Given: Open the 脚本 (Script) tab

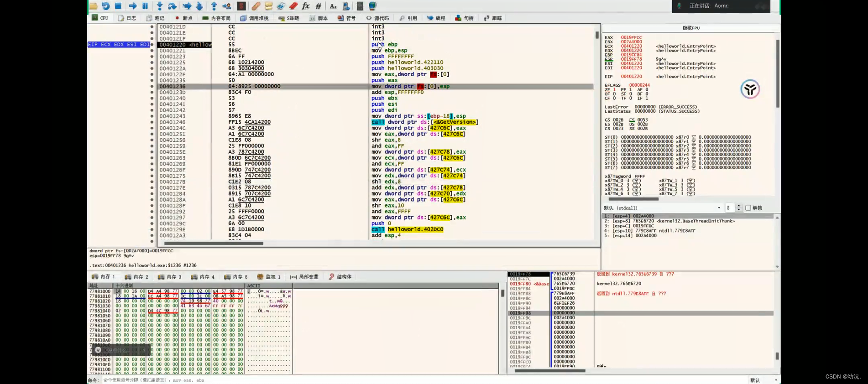Looking at the screenshot, I should [319, 18].
